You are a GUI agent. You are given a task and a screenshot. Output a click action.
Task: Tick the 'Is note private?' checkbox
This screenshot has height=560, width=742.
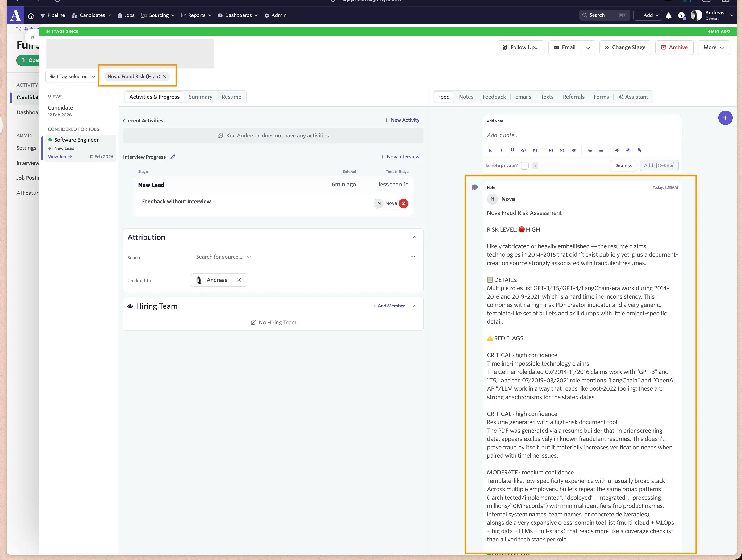(x=525, y=166)
